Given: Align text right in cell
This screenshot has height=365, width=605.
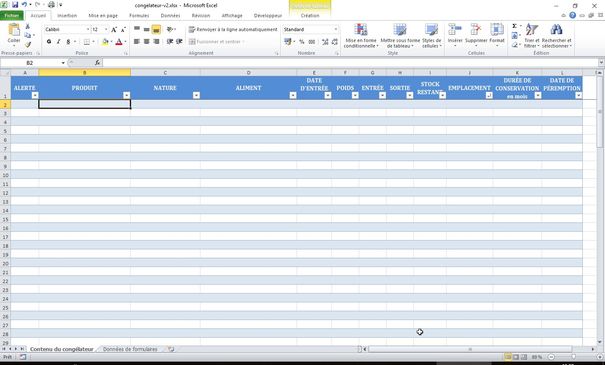Looking at the screenshot, I should coord(156,42).
